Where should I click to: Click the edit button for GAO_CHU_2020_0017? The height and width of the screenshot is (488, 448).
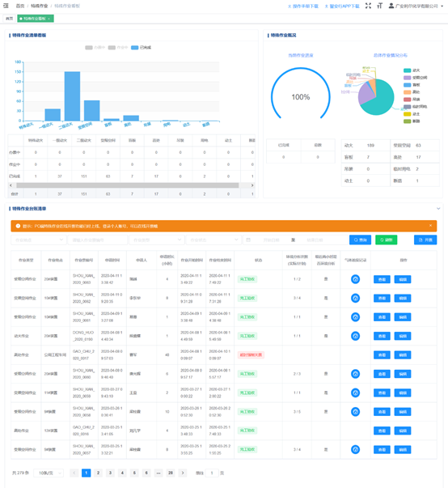tap(403, 355)
